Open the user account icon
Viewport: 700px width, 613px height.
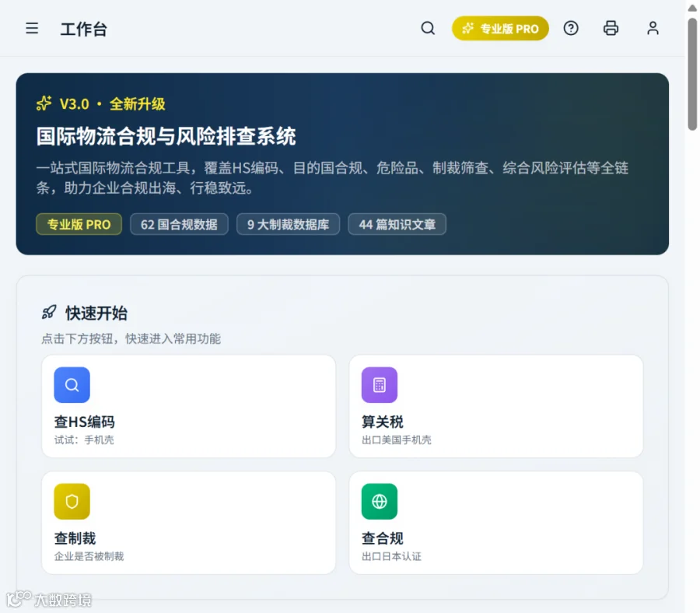coord(653,29)
